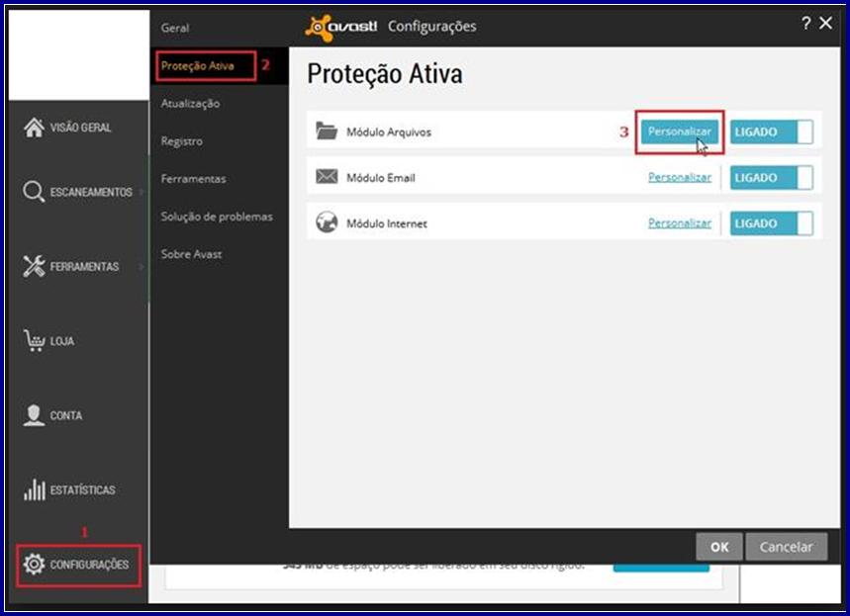This screenshot has height=616, width=850.
Task: Click the Visão Geral home icon
Action: click(x=34, y=128)
